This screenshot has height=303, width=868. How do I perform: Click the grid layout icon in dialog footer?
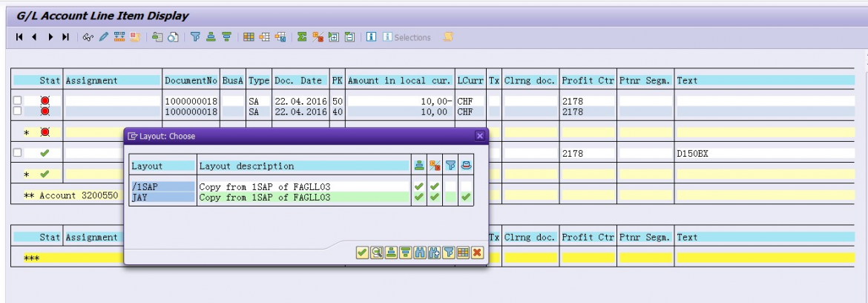pos(463,252)
